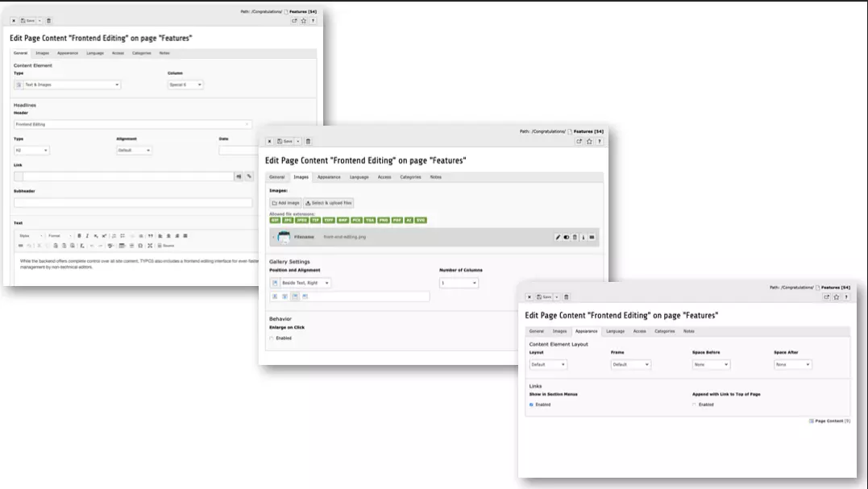Viewport: 868px width, 489px height.
Task: Open the Space Before dropdown
Action: (x=712, y=365)
